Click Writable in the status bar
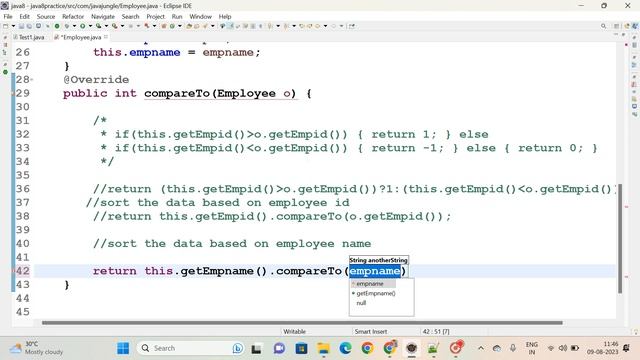Image resolution: width=640 pixels, height=360 pixels. 294,331
